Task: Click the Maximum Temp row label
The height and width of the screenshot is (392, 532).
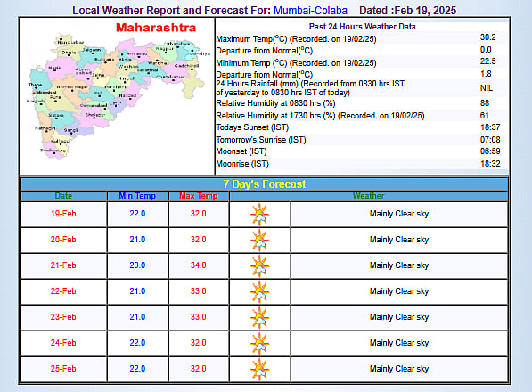Action: pos(296,39)
